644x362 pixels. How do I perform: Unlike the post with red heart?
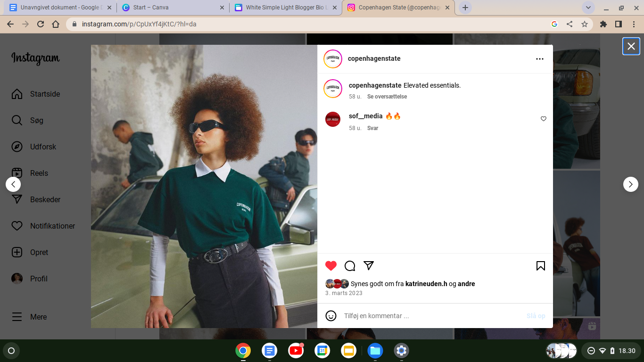(x=331, y=266)
